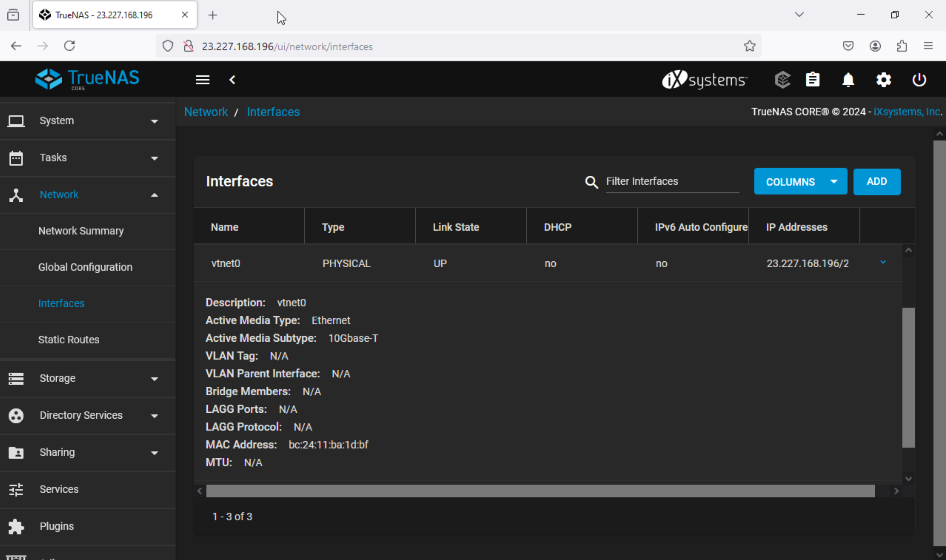Viewport: 946px width, 560px height.
Task: Bookmark this page with the star icon
Action: [x=749, y=46]
